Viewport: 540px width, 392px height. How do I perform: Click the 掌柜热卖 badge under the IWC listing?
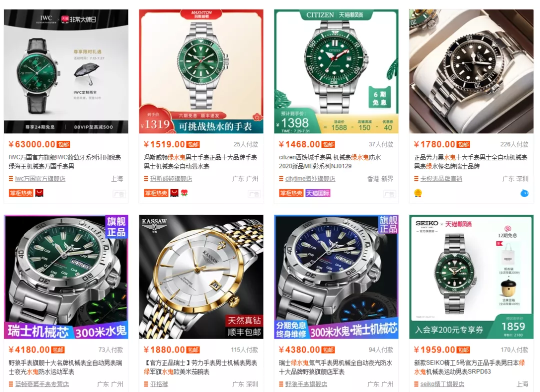(x=21, y=193)
